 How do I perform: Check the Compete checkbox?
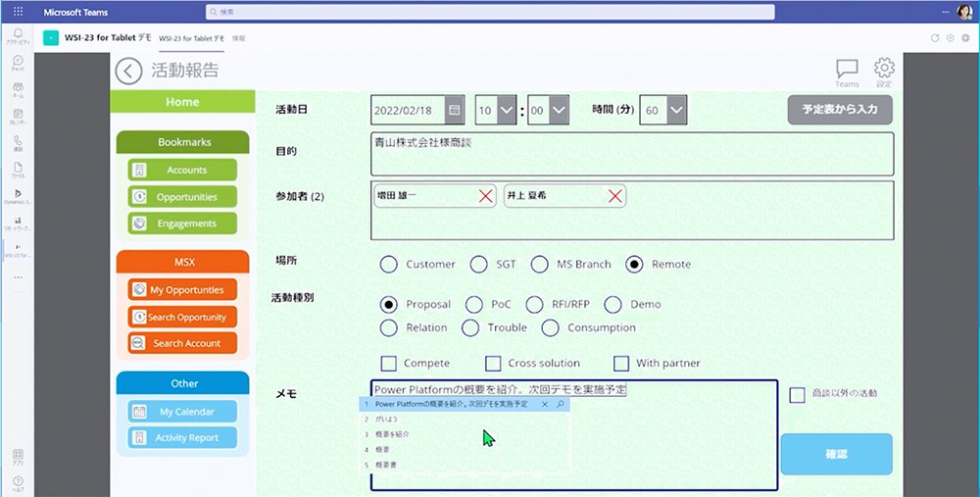[x=389, y=364]
